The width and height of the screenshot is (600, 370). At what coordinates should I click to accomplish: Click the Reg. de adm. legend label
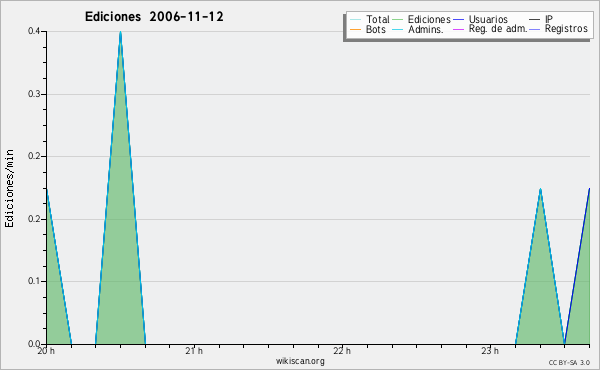pyautogui.click(x=498, y=29)
